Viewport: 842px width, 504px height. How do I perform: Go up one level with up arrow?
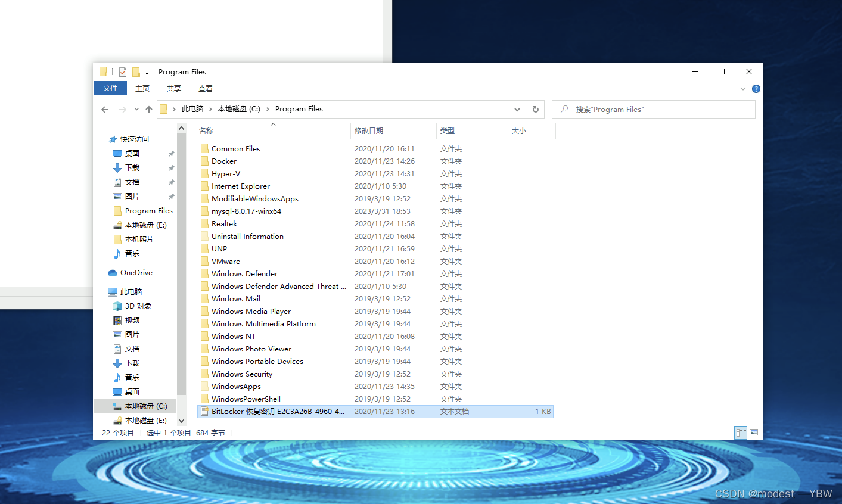click(149, 109)
